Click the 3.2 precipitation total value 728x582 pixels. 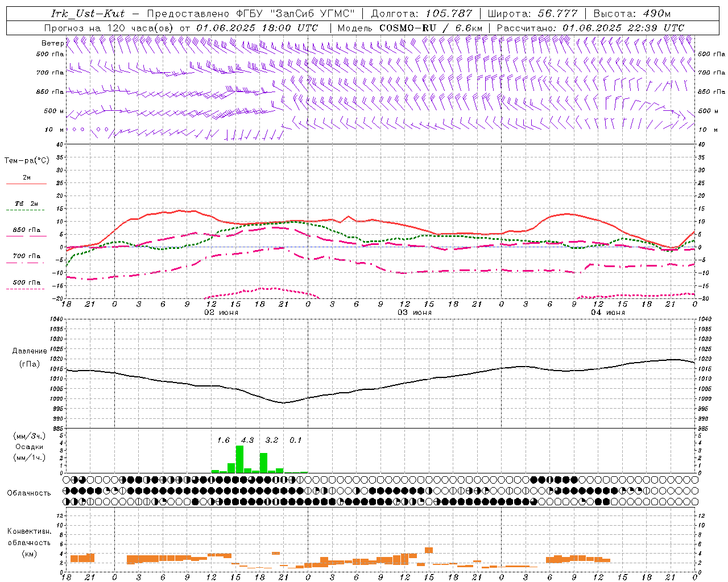pyautogui.click(x=272, y=440)
